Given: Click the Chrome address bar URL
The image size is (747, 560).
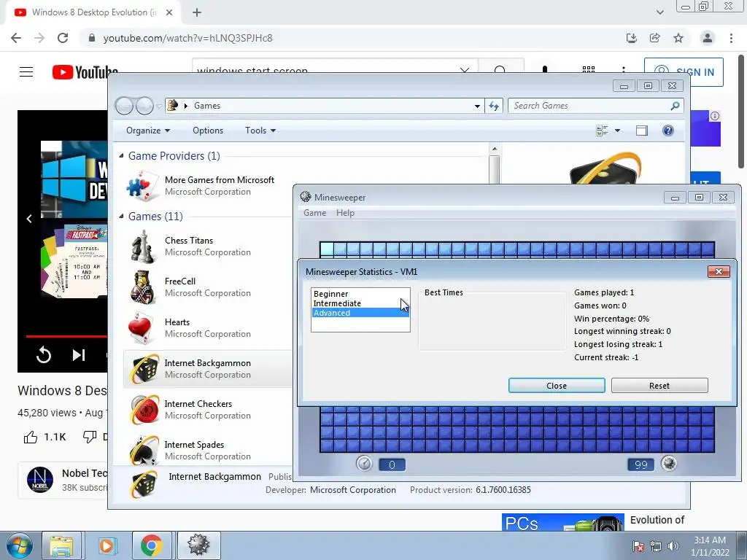Looking at the screenshot, I should pos(187,38).
